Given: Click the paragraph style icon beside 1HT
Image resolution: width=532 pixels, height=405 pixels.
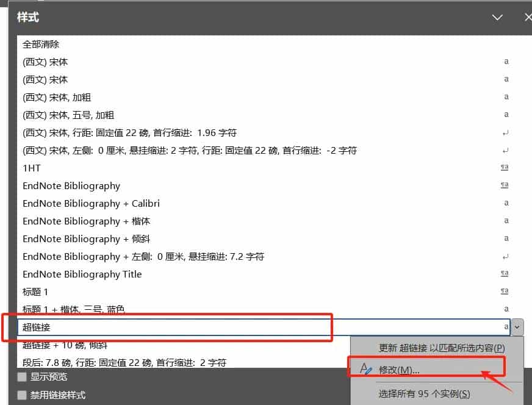Looking at the screenshot, I should 505,168.
